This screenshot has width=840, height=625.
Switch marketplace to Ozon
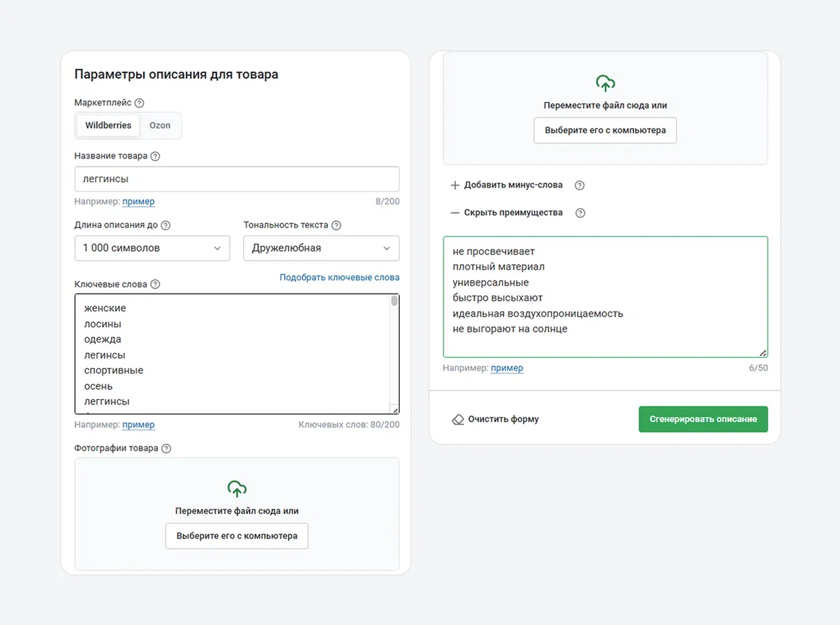coord(160,126)
